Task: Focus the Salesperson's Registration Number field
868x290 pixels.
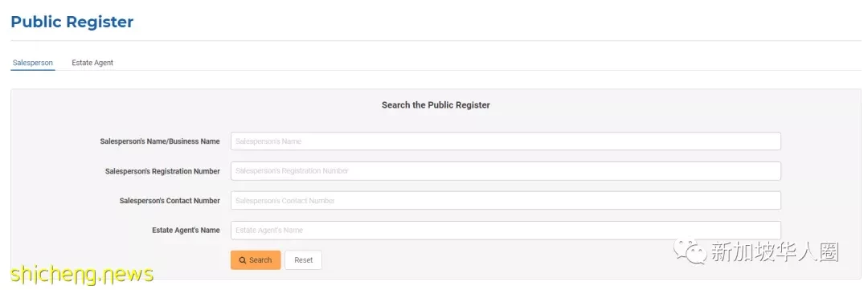Action: pos(506,171)
